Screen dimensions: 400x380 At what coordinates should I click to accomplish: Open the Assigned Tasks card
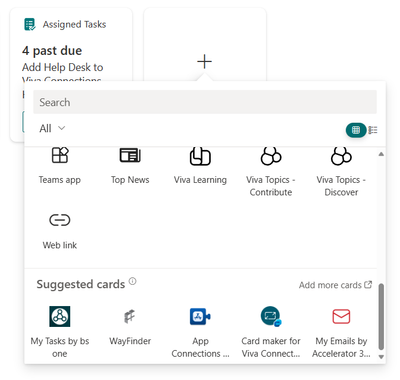pyautogui.click(x=71, y=45)
